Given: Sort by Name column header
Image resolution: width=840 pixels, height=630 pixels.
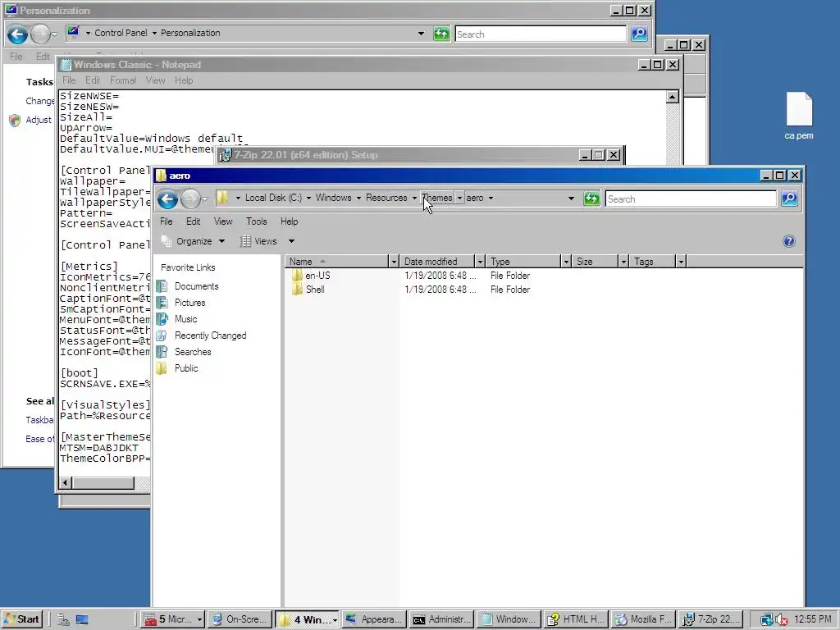Looking at the screenshot, I should 337,262.
